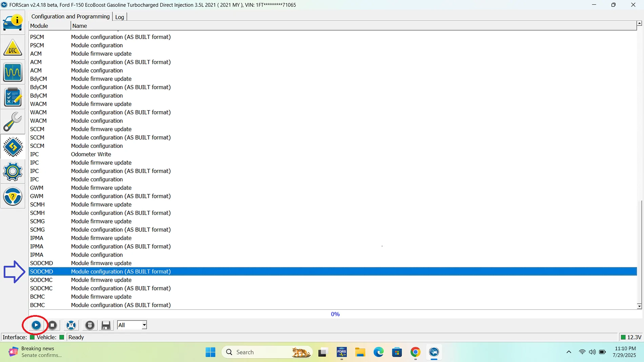Select BCMC Module firmware update row
The width and height of the screenshot is (644, 362).
point(333,297)
